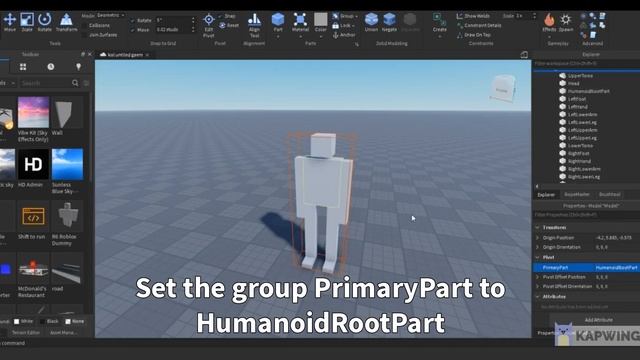Select Head in Explorer tree

tap(573, 84)
